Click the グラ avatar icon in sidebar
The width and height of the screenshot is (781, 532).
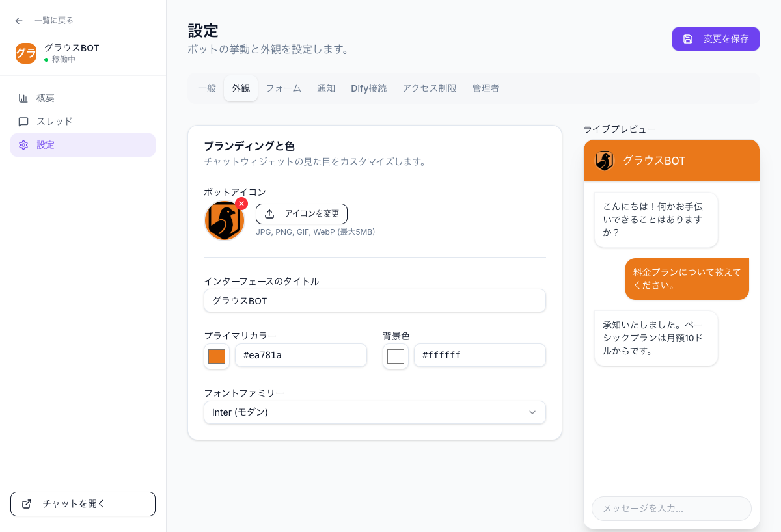[26, 53]
